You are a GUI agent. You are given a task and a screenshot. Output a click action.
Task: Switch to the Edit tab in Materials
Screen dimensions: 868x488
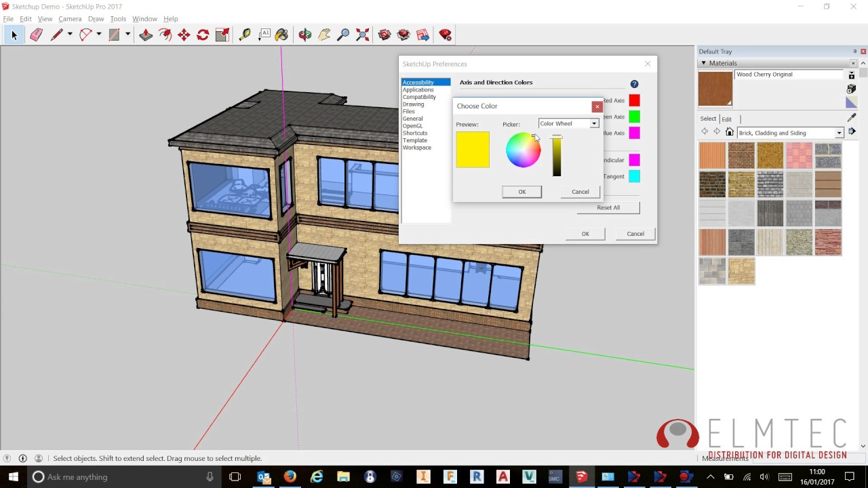[x=726, y=119]
